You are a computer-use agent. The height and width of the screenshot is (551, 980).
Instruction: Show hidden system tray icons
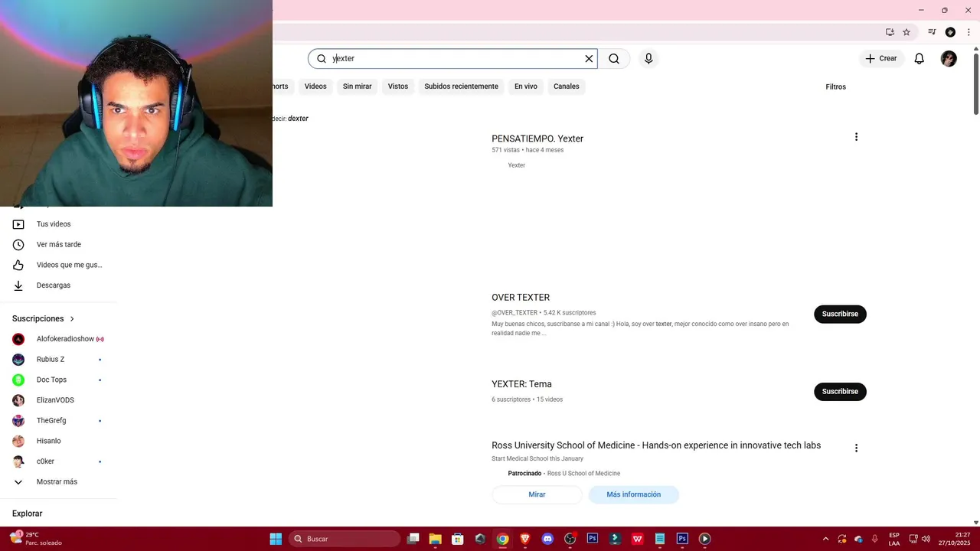(825, 539)
